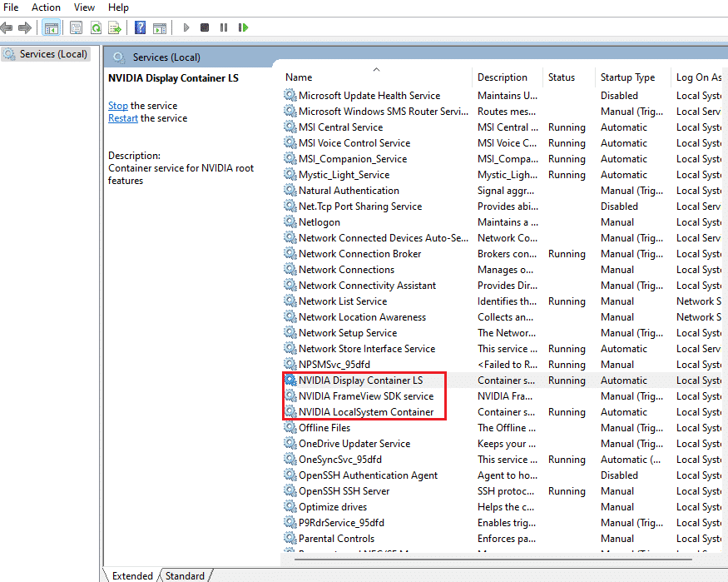Toggle the console tree visibility
This screenshot has width=728, height=582.
[x=51, y=27]
